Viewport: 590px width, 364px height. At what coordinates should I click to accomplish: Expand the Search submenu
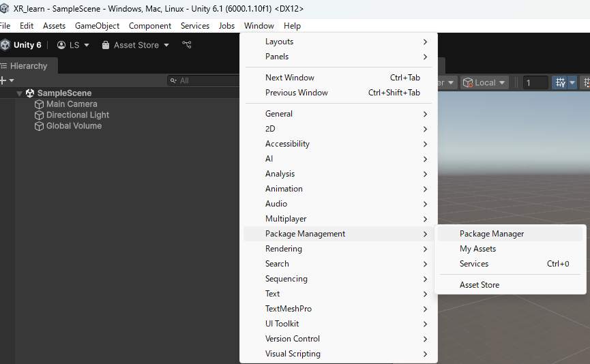tap(338, 264)
